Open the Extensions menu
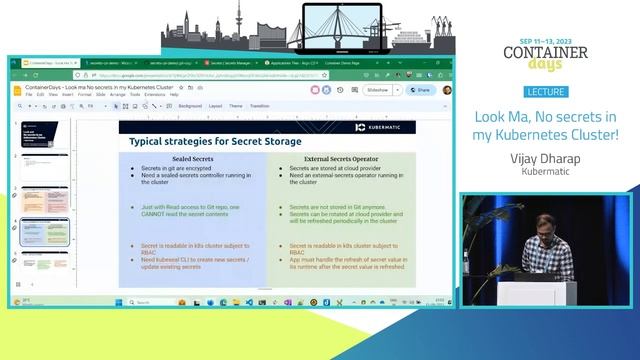640x360 pixels. [155, 95]
